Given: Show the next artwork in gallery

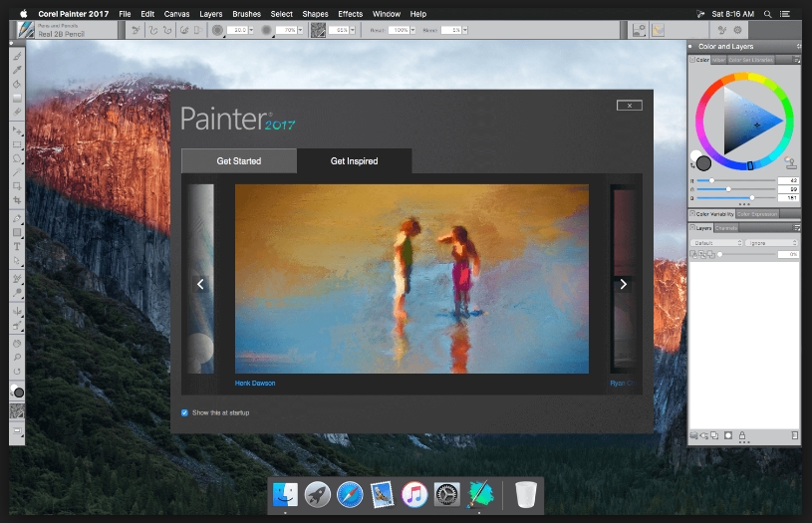Looking at the screenshot, I should (x=623, y=284).
